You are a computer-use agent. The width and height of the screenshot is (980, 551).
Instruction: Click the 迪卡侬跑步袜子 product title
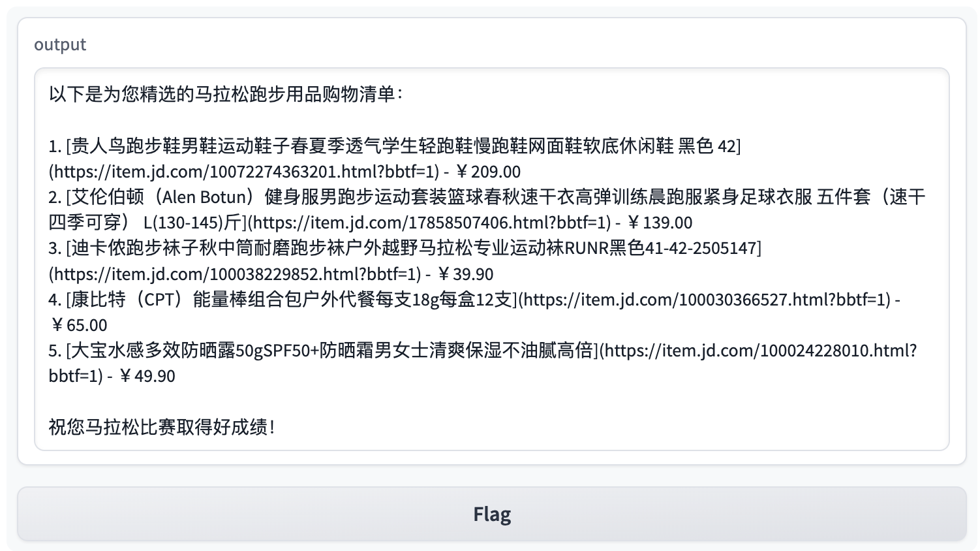point(413,248)
